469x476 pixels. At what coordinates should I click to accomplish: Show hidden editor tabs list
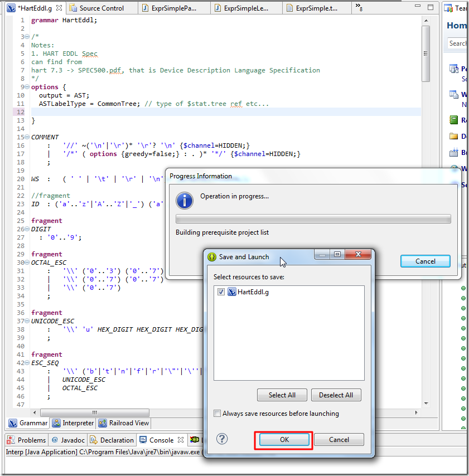359,7
